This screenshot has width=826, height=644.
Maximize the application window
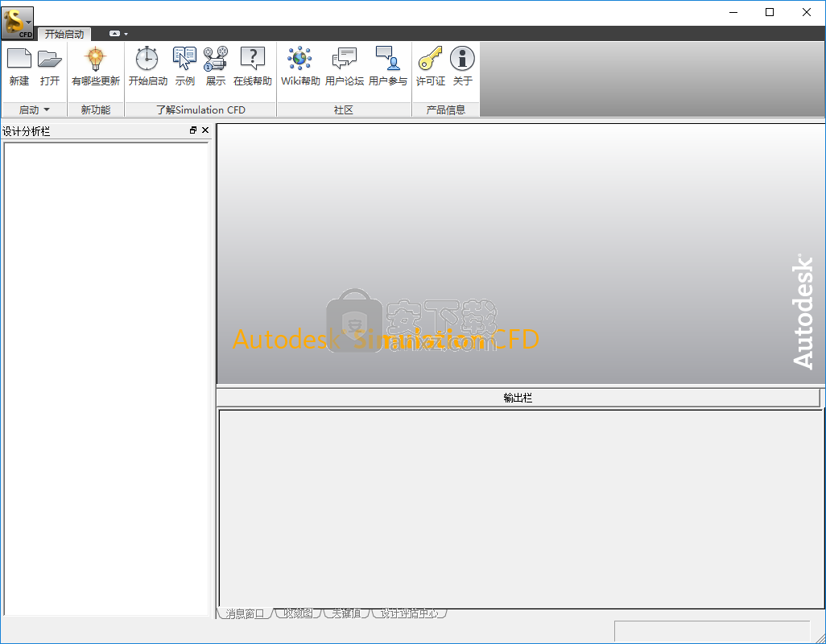770,12
